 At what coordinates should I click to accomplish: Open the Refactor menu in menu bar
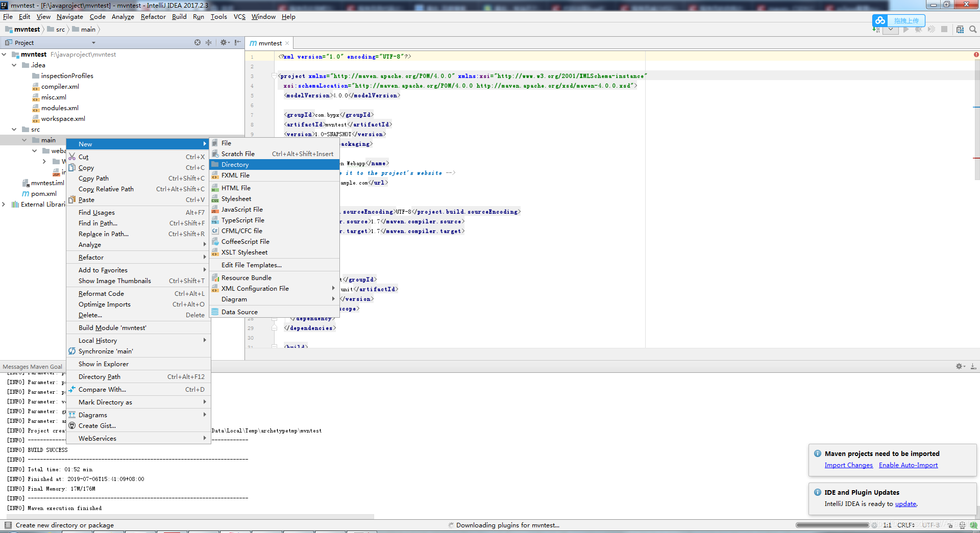point(153,17)
